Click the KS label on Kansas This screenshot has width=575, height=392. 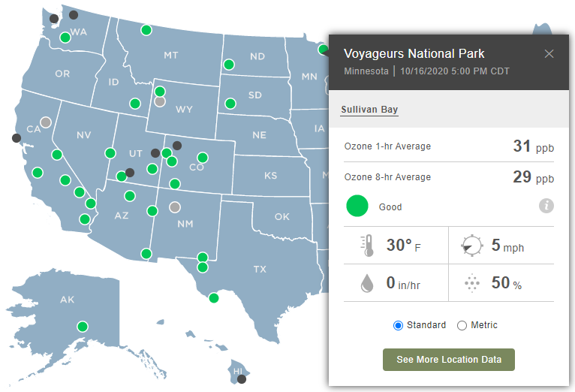pyautogui.click(x=271, y=175)
